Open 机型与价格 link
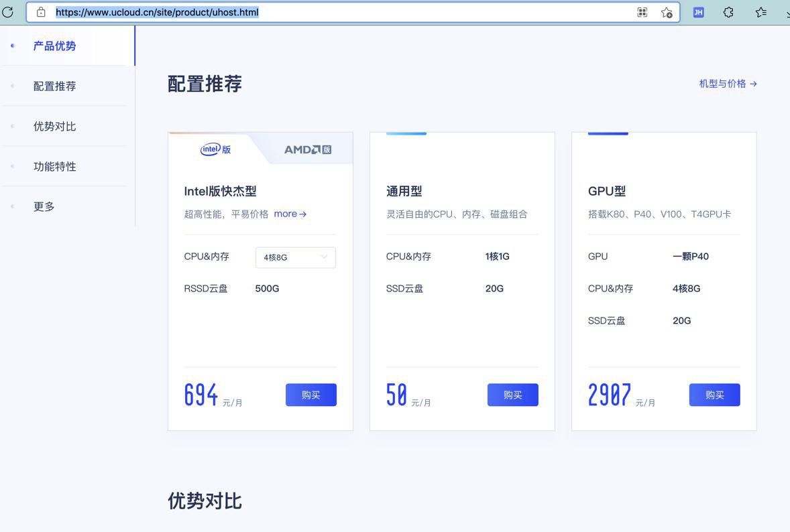Image resolution: width=790 pixels, height=532 pixels. coord(728,84)
